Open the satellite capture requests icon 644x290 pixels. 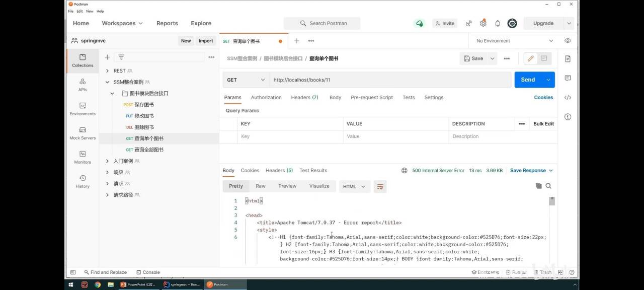click(468, 23)
